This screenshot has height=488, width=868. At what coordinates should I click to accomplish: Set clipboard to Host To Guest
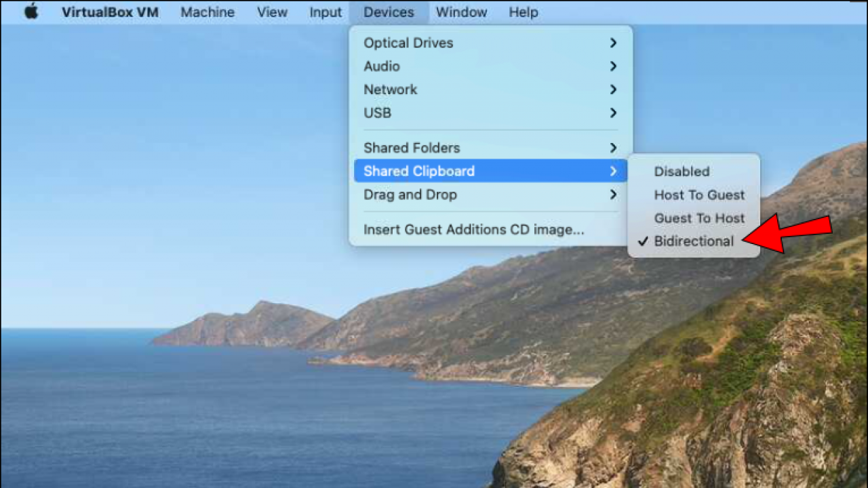(699, 195)
